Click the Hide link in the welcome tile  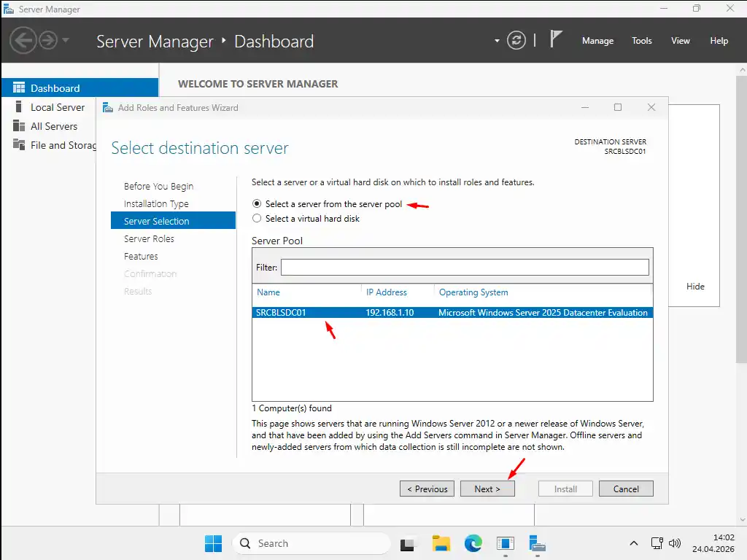(695, 286)
